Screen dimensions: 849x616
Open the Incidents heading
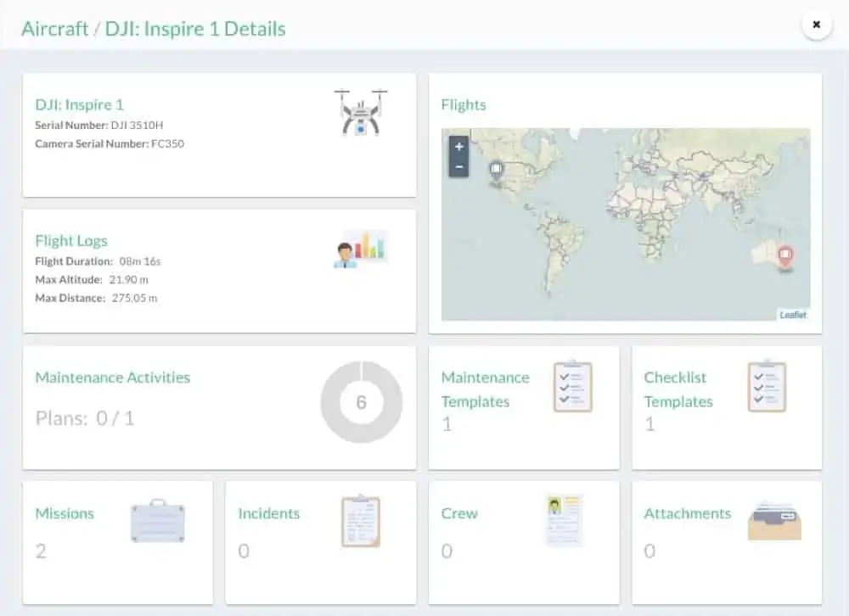pyautogui.click(x=268, y=513)
